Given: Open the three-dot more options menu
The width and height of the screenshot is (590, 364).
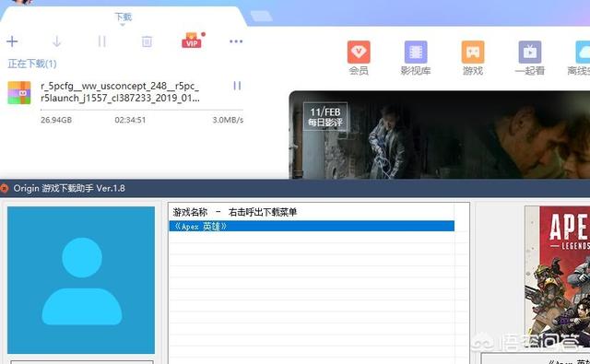Looking at the screenshot, I should tap(236, 41).
